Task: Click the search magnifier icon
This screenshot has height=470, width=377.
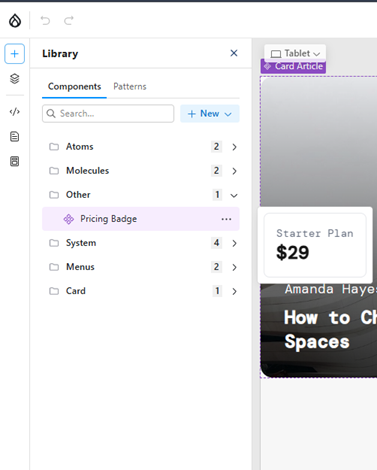Action: [x=51, y=114]
